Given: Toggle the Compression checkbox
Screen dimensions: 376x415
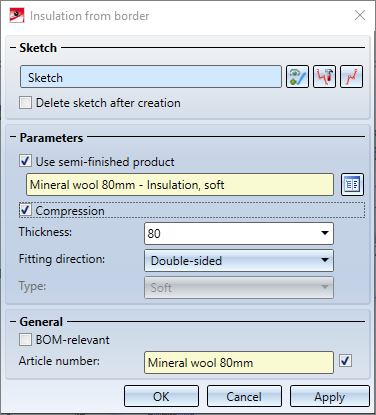Looking at the screenshot, I should (x=26, y=210).
